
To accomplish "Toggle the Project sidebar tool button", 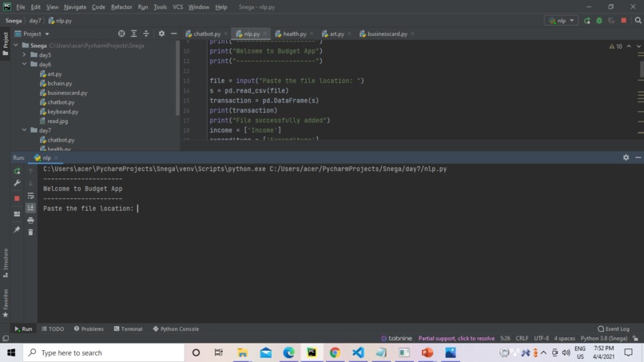I will click(x=6, y=45).
